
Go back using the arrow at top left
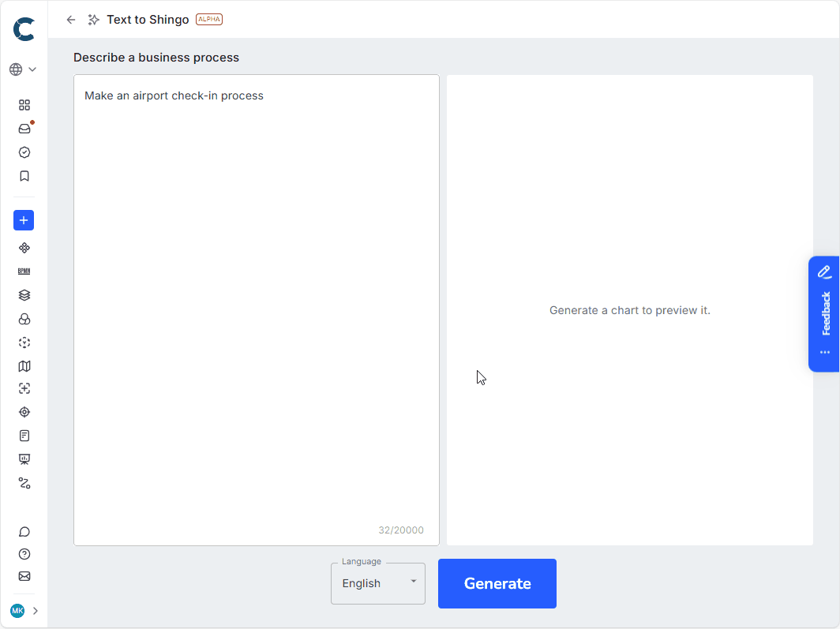click(x=70, y=19)
